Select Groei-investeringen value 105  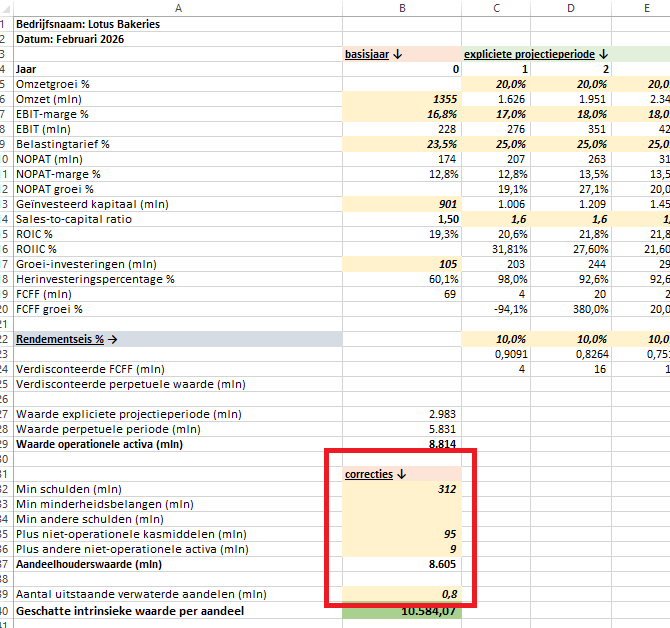(x=402, y=264)
